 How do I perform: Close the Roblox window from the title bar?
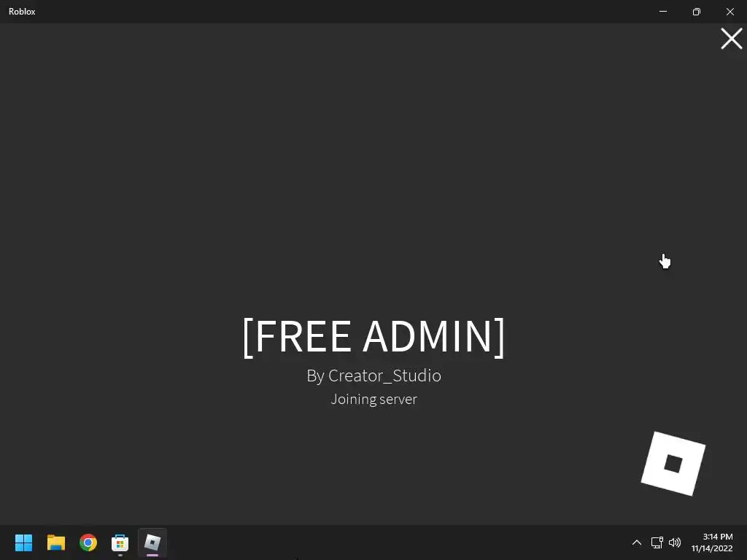point(729,12)
